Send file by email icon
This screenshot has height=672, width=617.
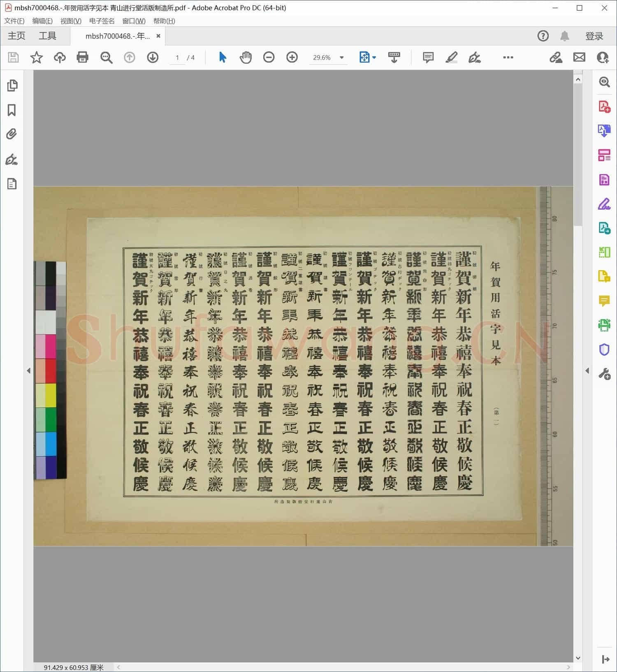(579, 57)
